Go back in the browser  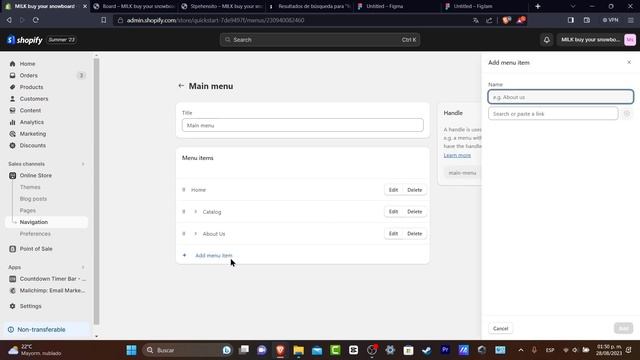pos(9,20)
